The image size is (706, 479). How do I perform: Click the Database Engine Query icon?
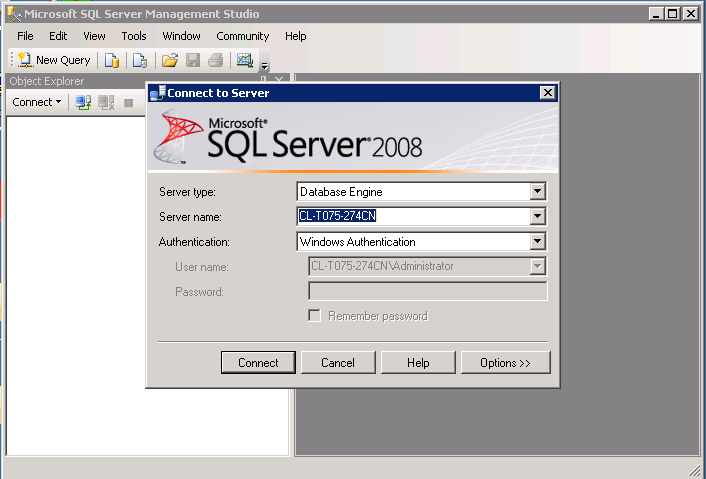112,60
